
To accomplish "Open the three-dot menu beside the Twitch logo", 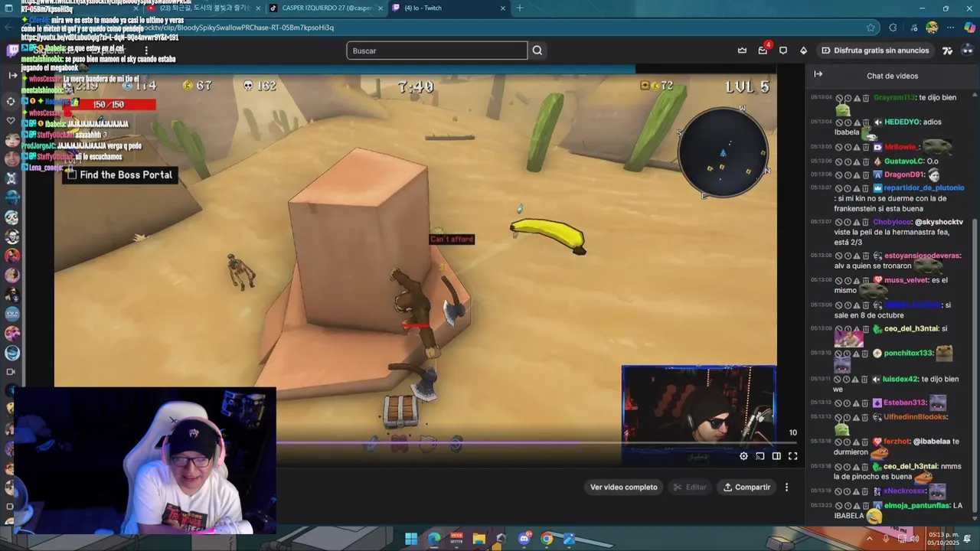I will (x=146, y=51).
